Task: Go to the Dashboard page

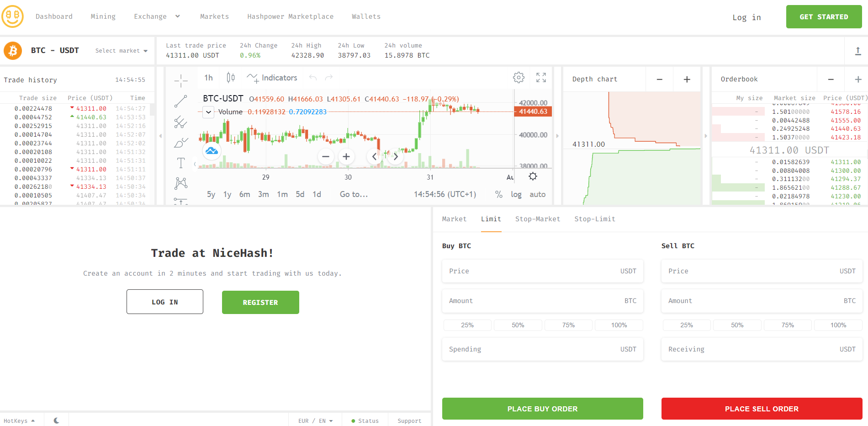Action: 54,16
